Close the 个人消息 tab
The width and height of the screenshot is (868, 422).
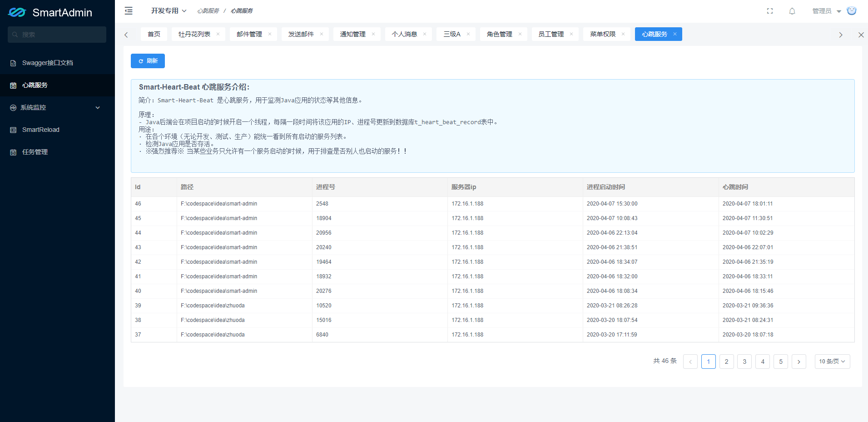[425, 34]
